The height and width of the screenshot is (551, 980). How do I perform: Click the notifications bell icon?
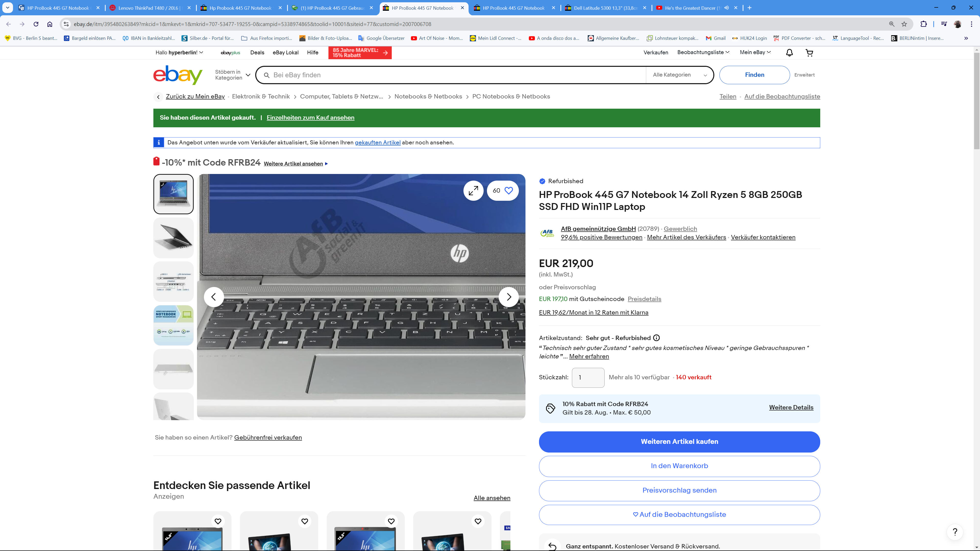point(789,53)
